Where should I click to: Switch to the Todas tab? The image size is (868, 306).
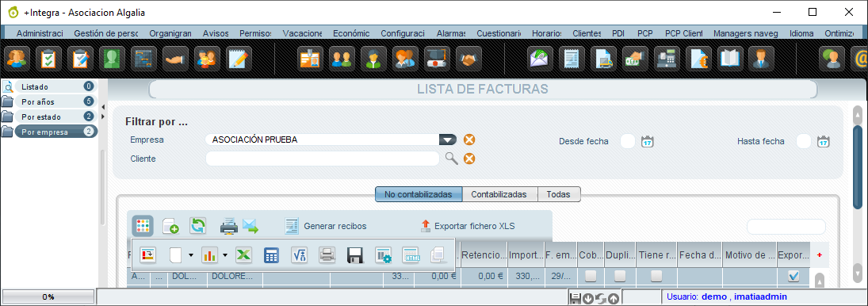[x=559, y=194]
